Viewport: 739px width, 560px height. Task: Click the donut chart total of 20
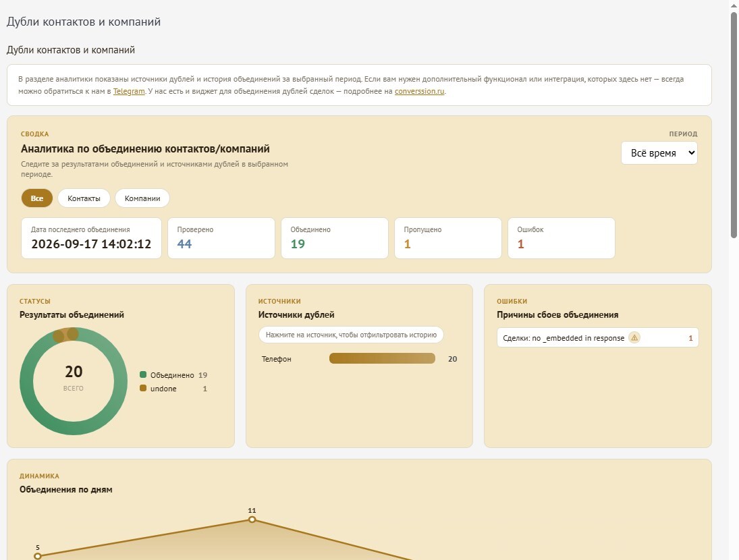[x=74, y=372]
